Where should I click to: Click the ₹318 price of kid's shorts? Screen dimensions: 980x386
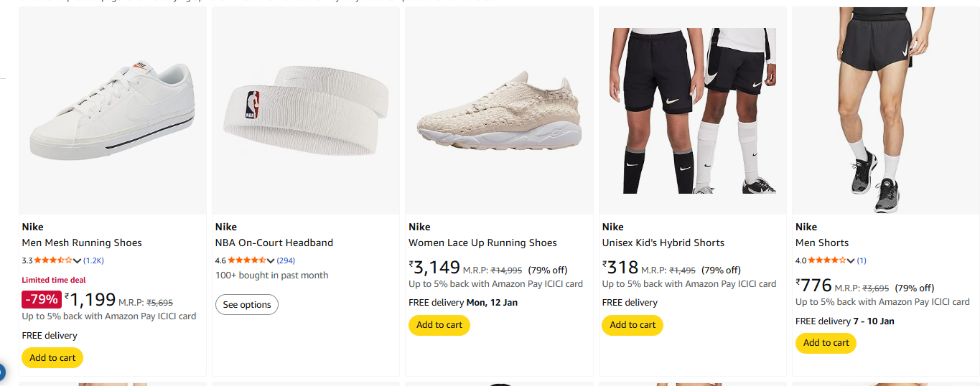click(x=621, y=268)
